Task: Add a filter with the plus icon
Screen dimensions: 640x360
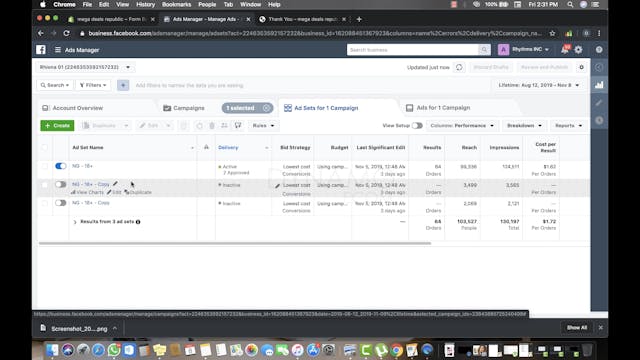Action: 123,85
